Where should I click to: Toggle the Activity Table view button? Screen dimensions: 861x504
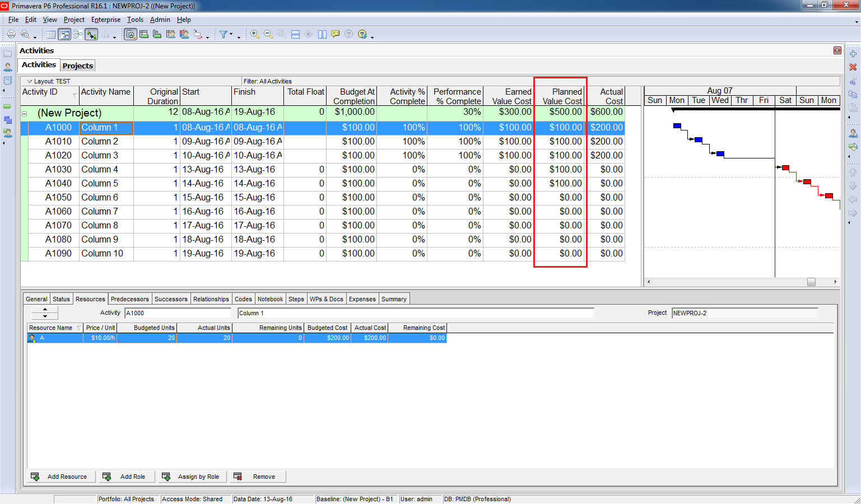pyautogui.click(x=51, y=34)
